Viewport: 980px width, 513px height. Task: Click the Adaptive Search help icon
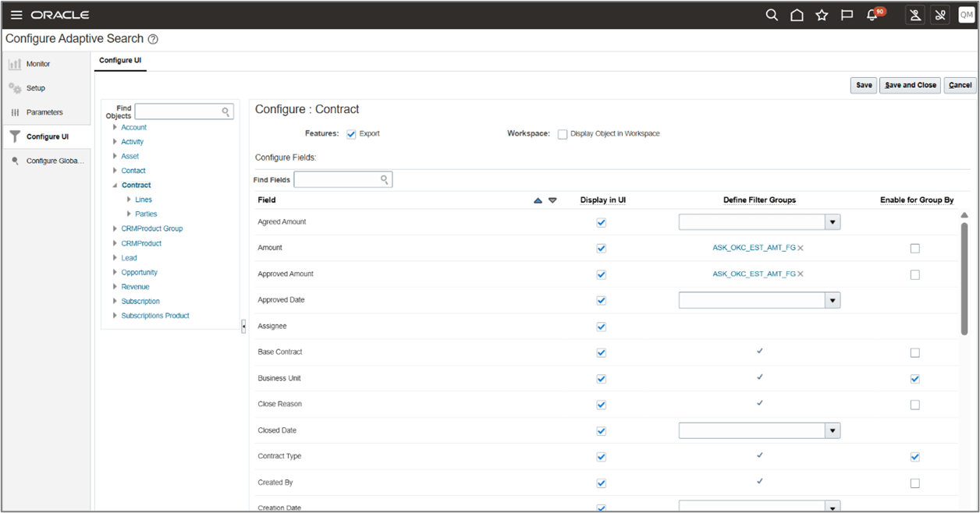pyautogui.click(x=153, y=38)
